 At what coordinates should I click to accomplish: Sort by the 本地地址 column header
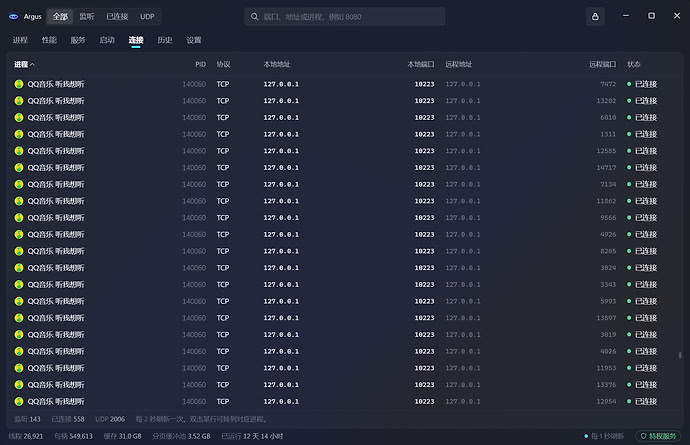[x=277, y=64]
